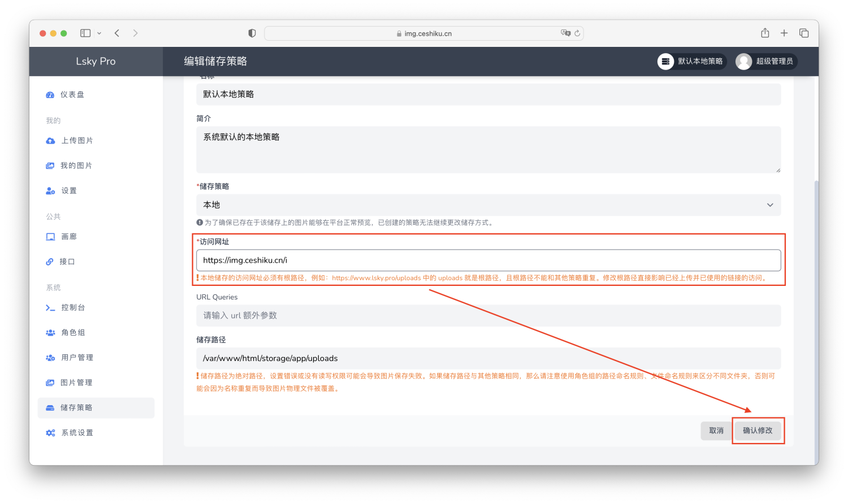Click the link icon beside 接口
Image resolution: width=848 pixels, height=504 pixels.
click(50, 262)
